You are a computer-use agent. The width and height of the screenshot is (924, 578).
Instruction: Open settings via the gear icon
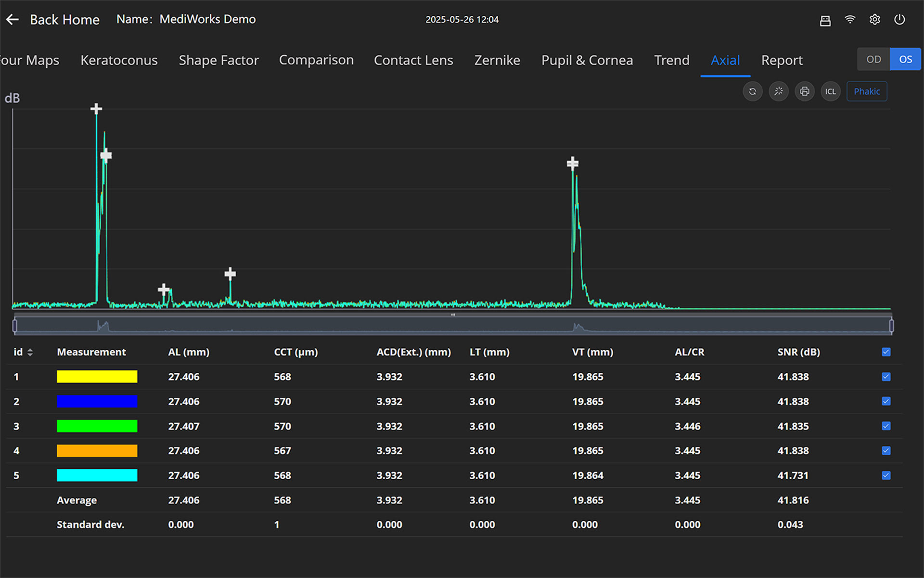tap(875, 20)
